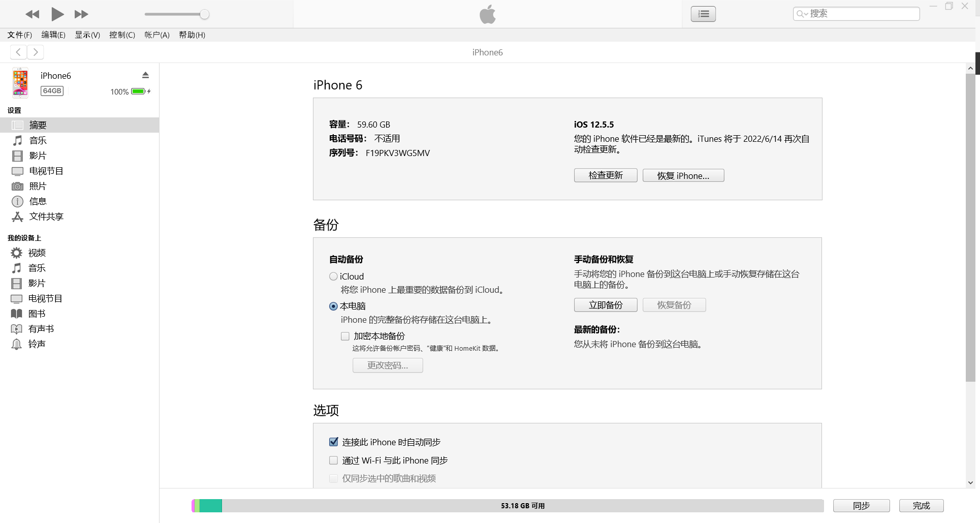Click the 59.60 GB capacity value

tap(373, 125)
